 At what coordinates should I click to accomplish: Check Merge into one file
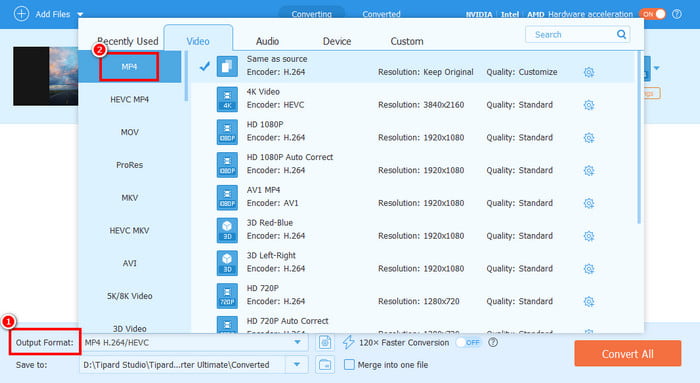pyautogui.click(x=349, y=365)
